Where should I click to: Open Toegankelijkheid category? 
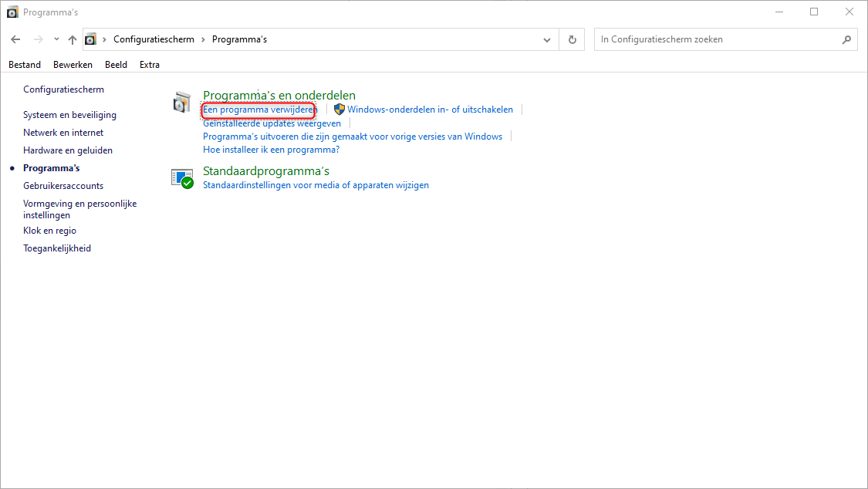click(57, 248)
